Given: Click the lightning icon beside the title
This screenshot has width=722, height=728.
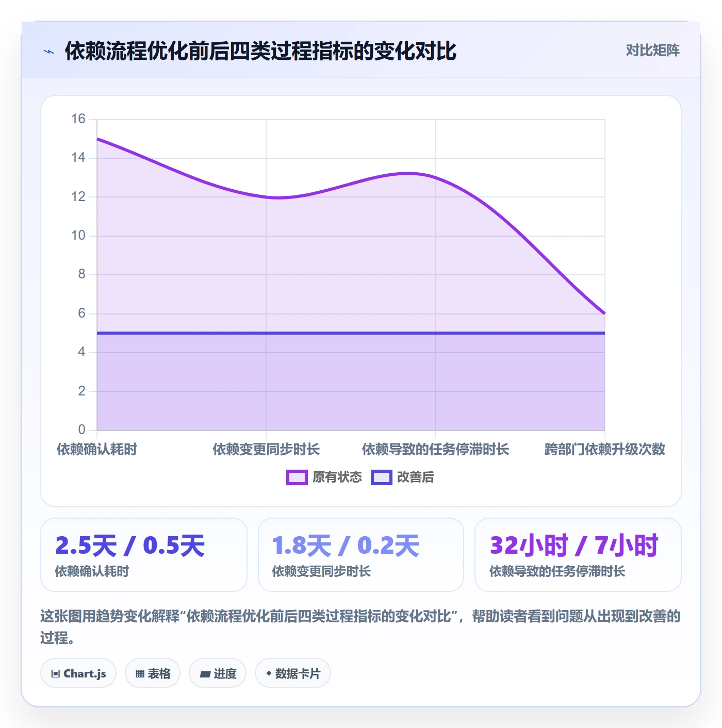Looking at the screenshot, I should pyautogui.click(x=49, y=52).
